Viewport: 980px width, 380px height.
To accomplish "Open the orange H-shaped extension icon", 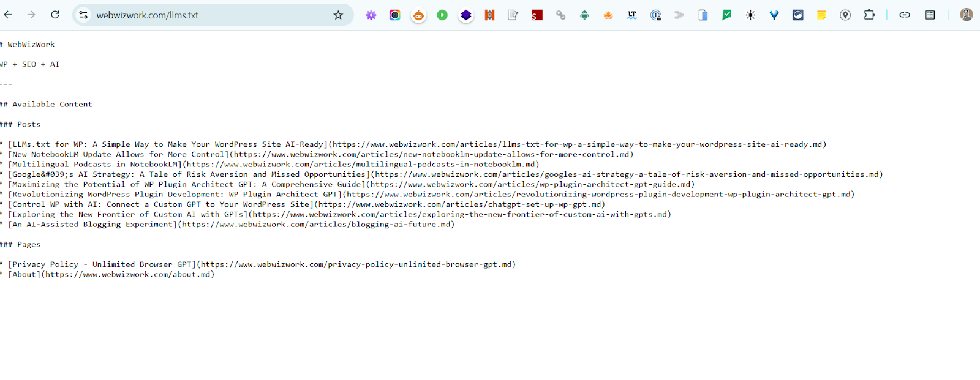I will [489, 15].
